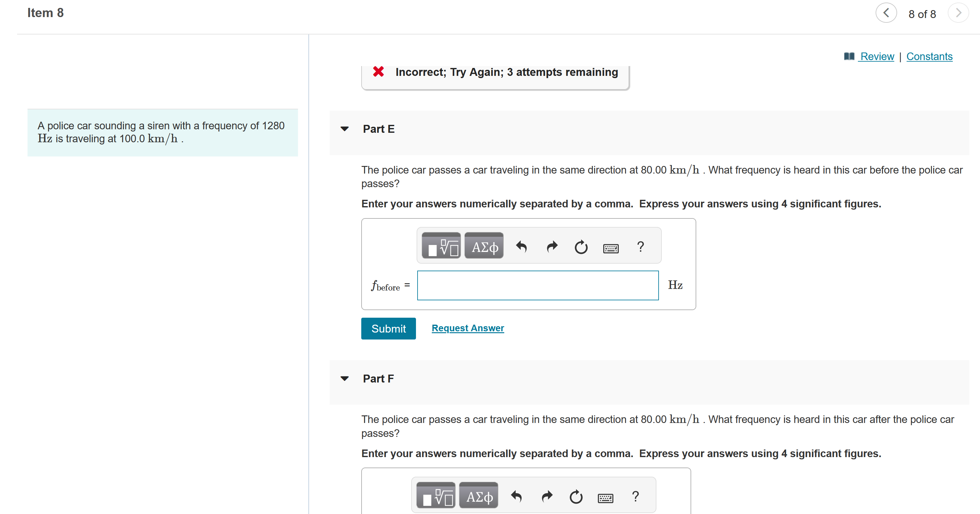Screen dimensions: 980x514
Task: Collapse the Part E section
Action: pos(344,129)
